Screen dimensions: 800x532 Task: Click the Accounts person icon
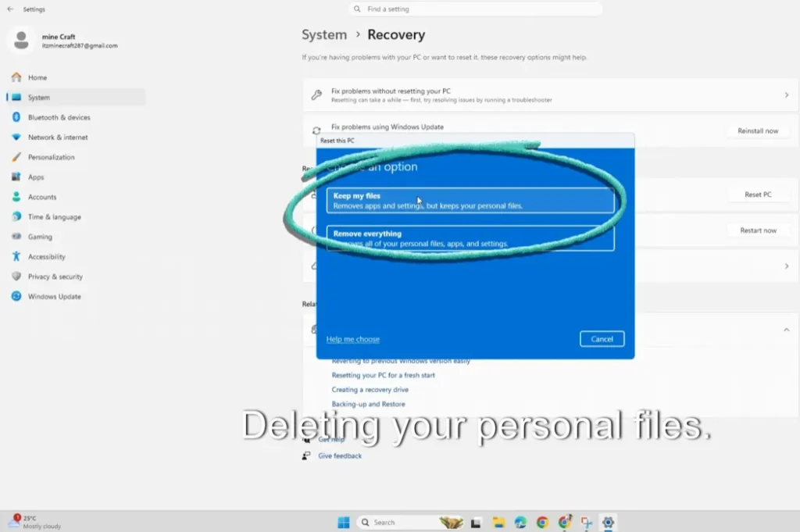pos(16,196)
